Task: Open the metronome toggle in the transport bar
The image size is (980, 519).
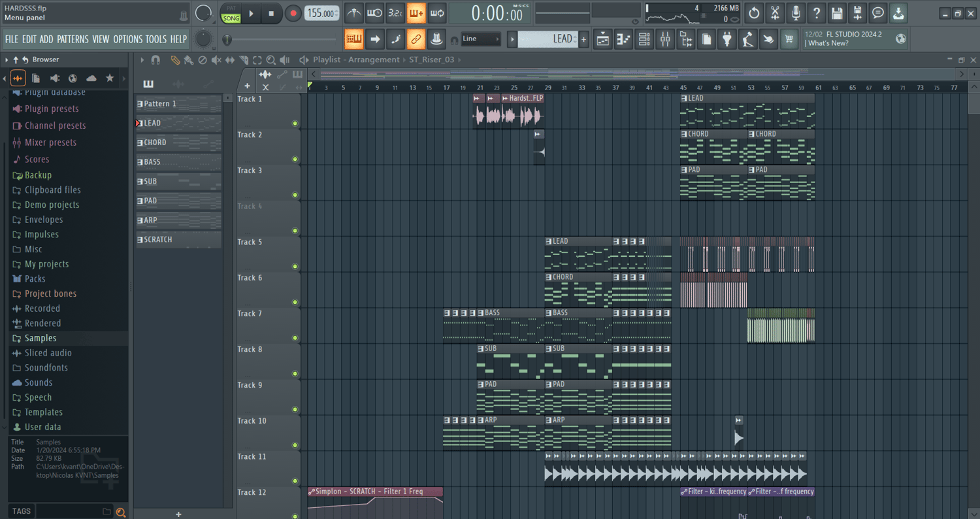Action: (x=354, y=12)
